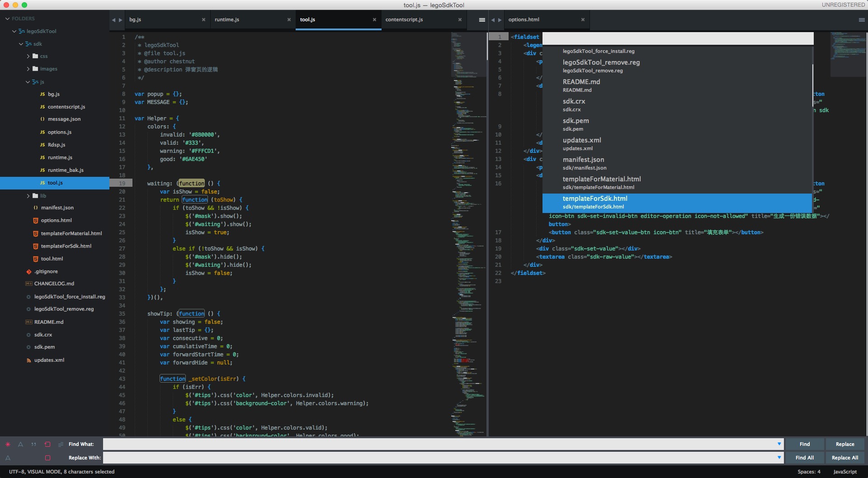The image size is (868, 478).
Task: Close the runtime.js tab
Action: 289,19
